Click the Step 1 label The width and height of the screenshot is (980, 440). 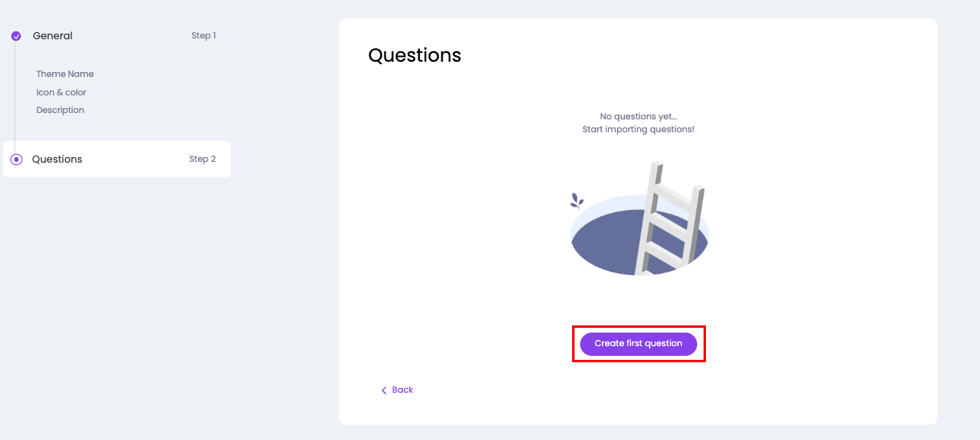click(204, 36)
